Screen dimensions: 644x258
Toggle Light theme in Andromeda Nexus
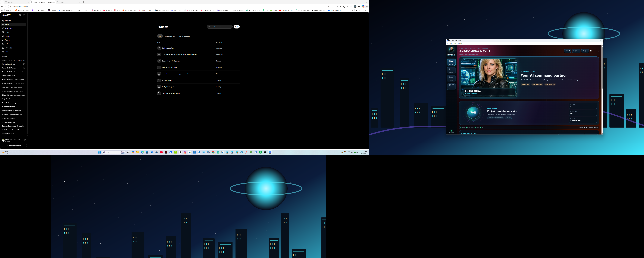point(568,51)
